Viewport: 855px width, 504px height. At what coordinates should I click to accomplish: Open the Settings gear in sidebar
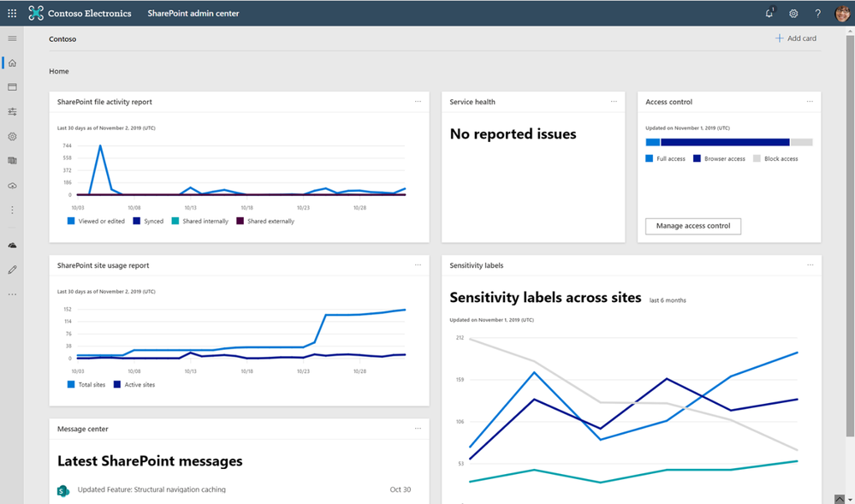[x=12, y=136]
